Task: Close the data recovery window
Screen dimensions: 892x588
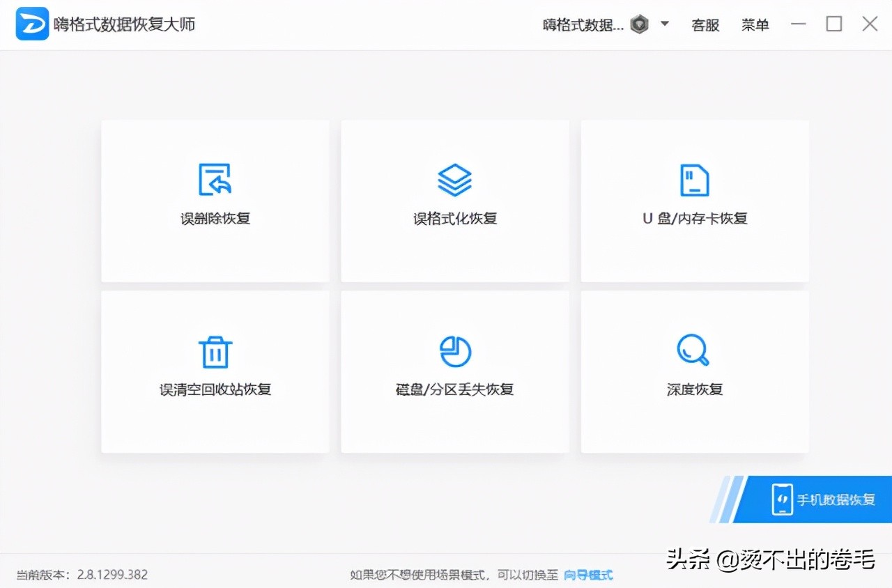Action: coord(870,24)
